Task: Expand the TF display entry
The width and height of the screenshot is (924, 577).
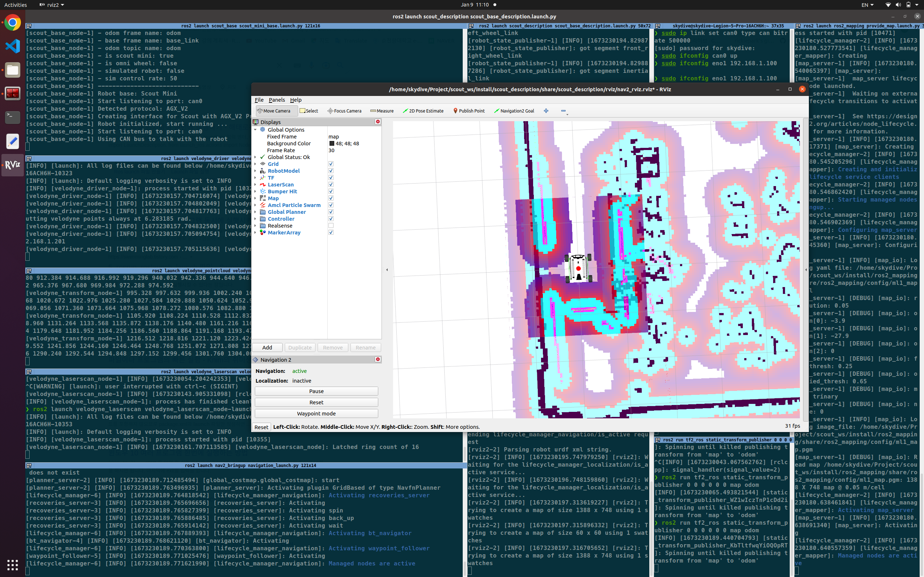Action: pos(256,177)
